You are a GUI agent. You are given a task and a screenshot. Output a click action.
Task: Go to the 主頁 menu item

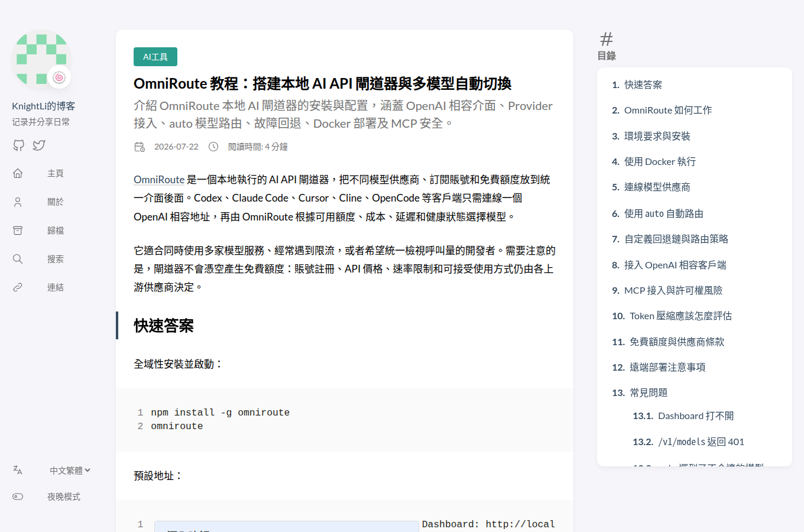pos(56,173)
